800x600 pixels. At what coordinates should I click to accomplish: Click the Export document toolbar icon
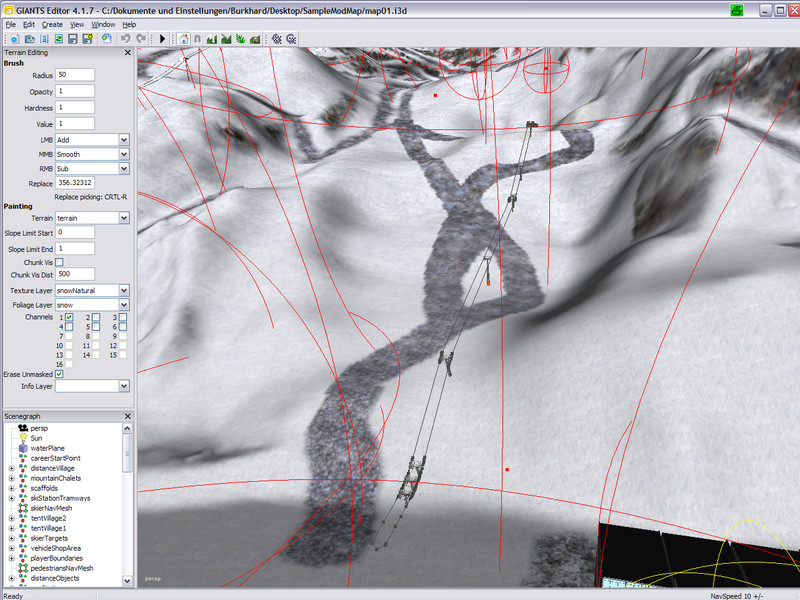[106, 39]
